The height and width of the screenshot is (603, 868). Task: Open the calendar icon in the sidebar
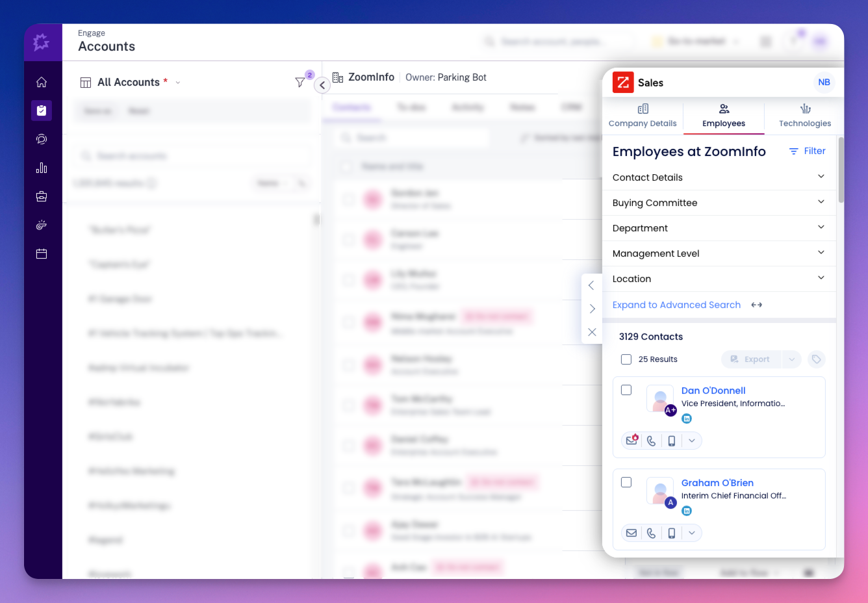[42, 253]
